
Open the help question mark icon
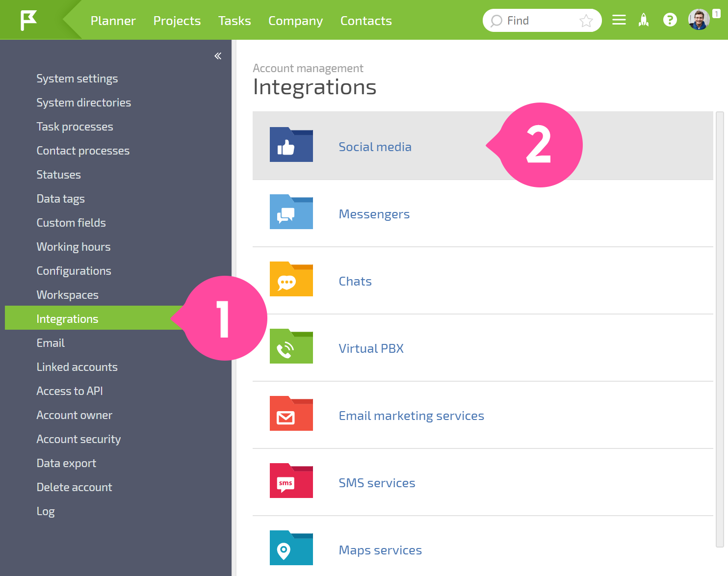pos(670,20)
